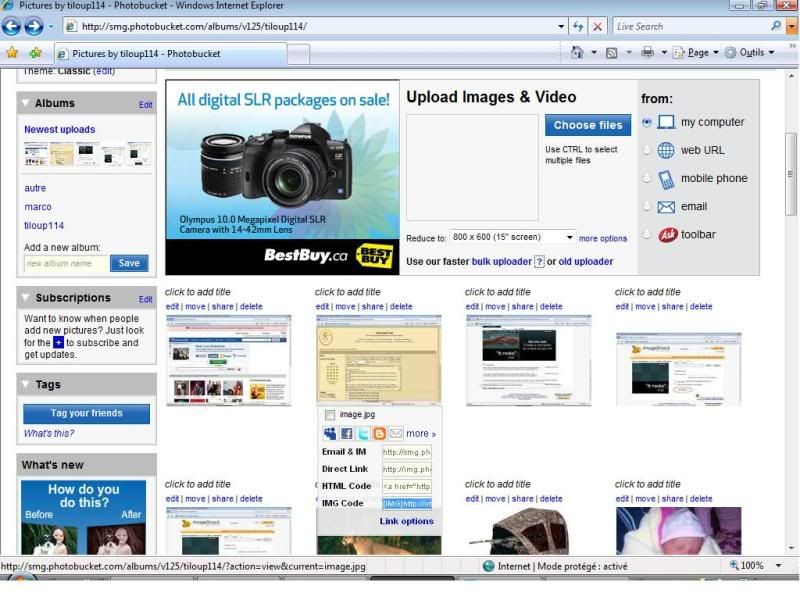Post the image to Twitter
Viewport: 800px width, 600px height.
click(363, 433)
